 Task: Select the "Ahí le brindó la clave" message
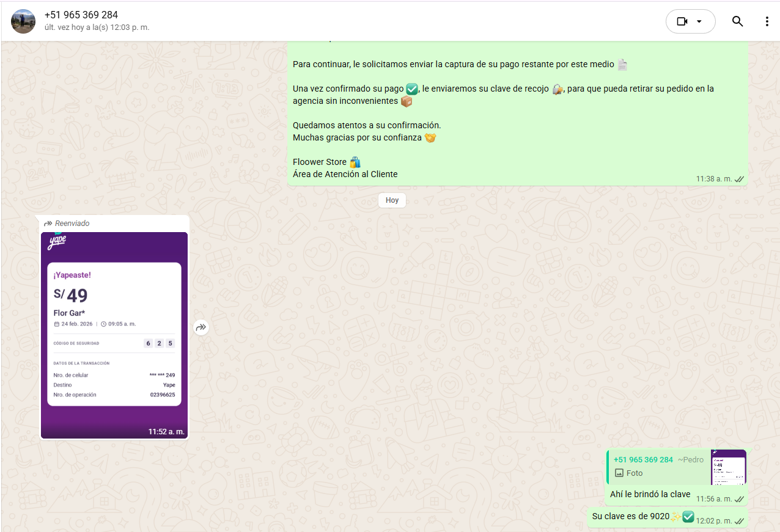[650, 494]
